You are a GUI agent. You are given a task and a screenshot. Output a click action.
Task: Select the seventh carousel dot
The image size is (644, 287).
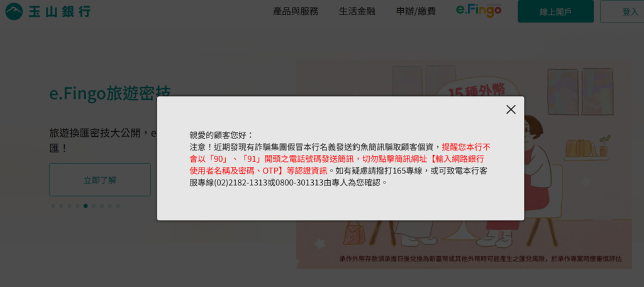[102, 206]
